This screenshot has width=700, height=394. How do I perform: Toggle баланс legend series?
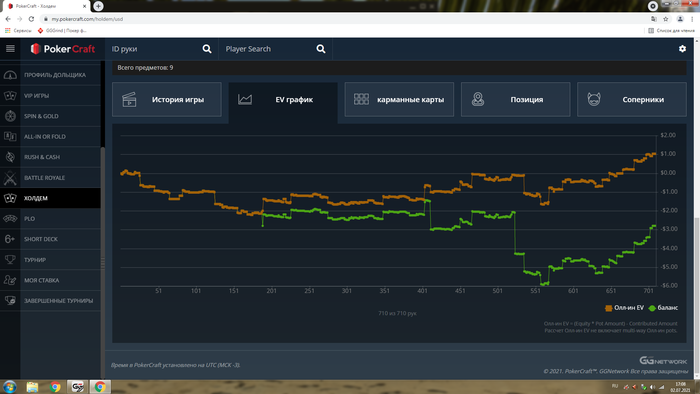click(x=663, y=308)
